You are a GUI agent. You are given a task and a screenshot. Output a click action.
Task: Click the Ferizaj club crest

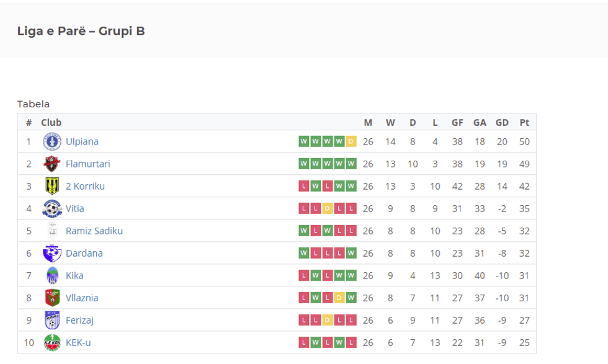52,320
